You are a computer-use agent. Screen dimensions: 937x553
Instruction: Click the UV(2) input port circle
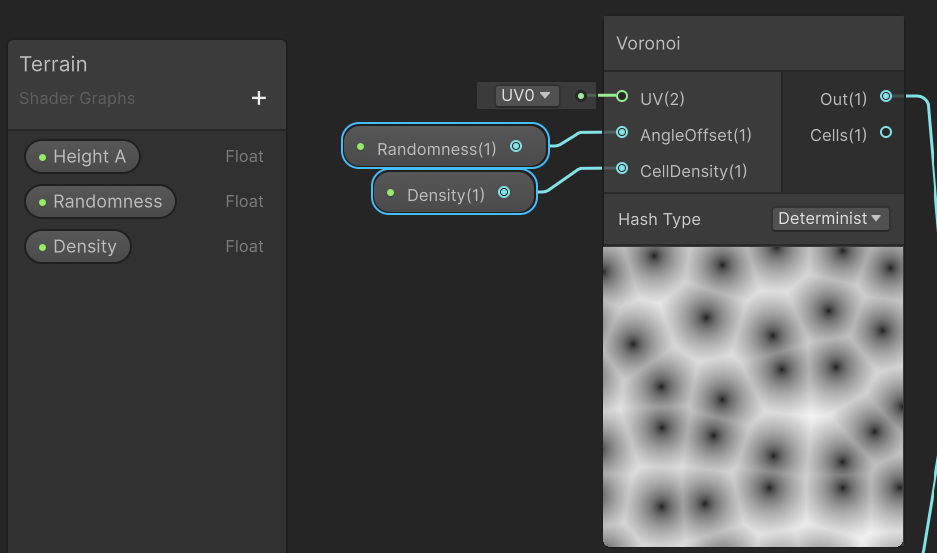(x=621, y=96)
